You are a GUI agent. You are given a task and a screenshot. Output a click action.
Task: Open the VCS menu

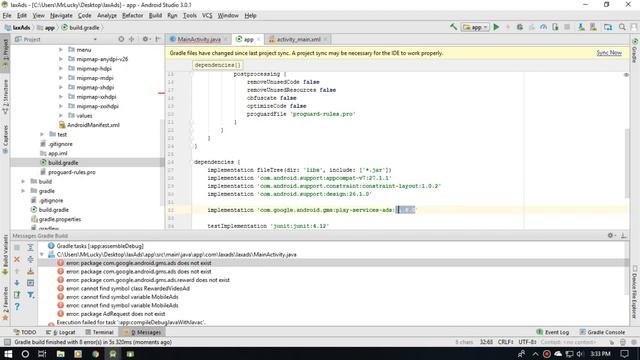pyautogui.click(x=207, y=16)
